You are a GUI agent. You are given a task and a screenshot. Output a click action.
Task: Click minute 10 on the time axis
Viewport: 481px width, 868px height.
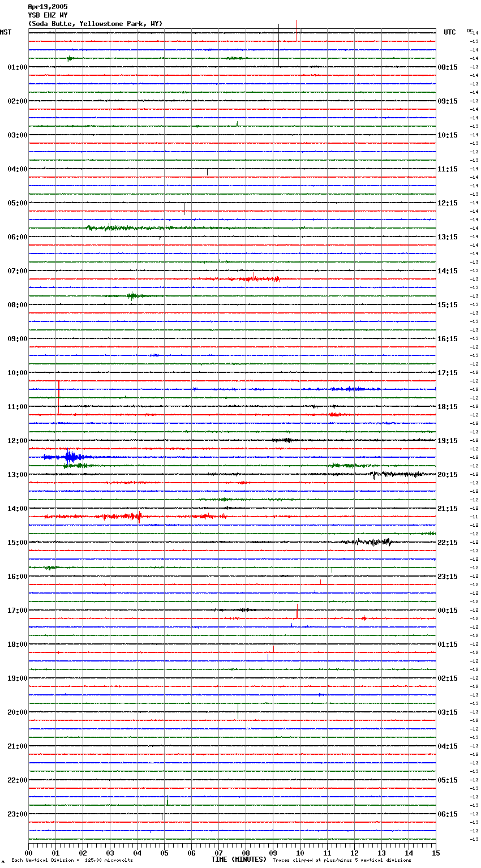pos(300,853)
